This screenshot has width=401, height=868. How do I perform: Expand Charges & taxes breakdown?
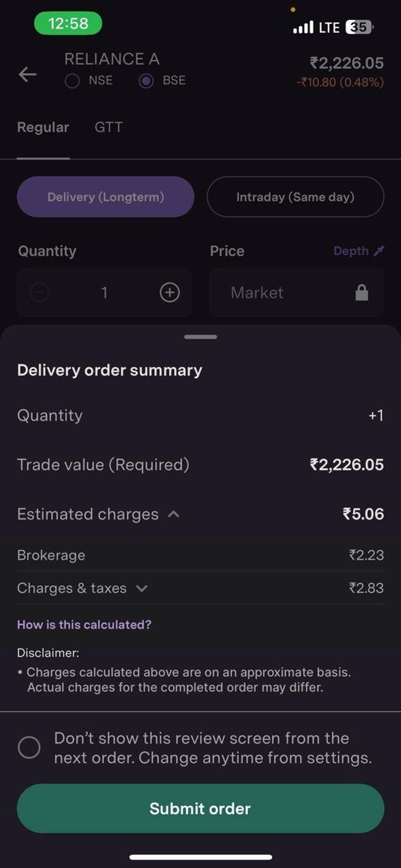(142, 588)
